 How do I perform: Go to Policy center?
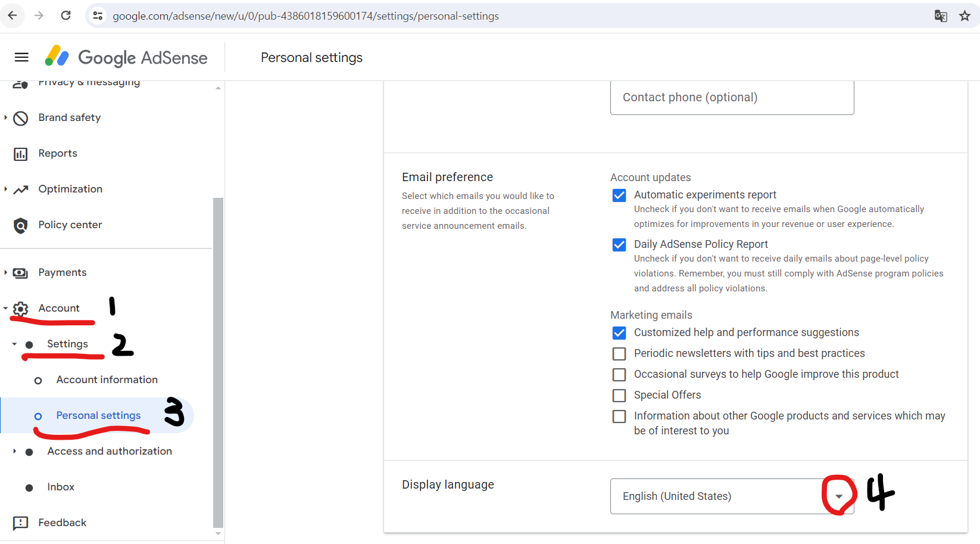pos(70,225)
